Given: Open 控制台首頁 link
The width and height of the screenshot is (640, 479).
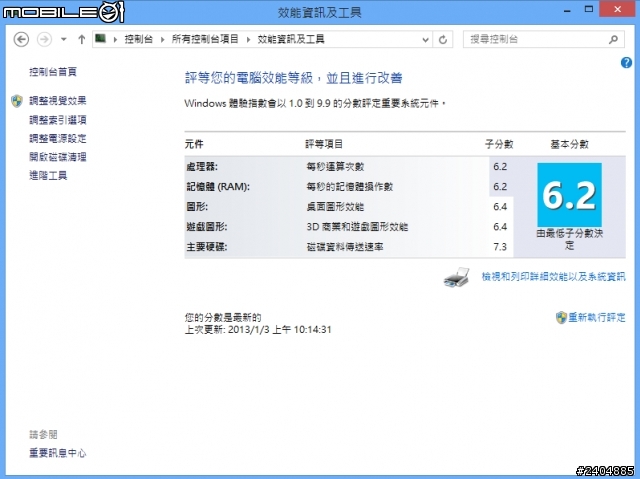Looking at the screenshot, I should click(x=53, y=72).
